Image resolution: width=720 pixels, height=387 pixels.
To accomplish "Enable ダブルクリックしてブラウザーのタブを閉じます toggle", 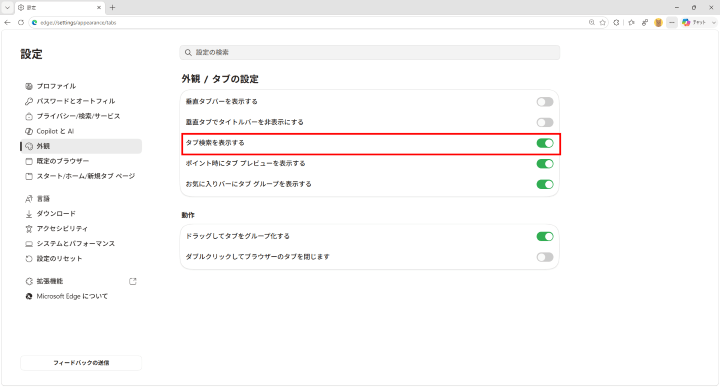I will (545, 257).
